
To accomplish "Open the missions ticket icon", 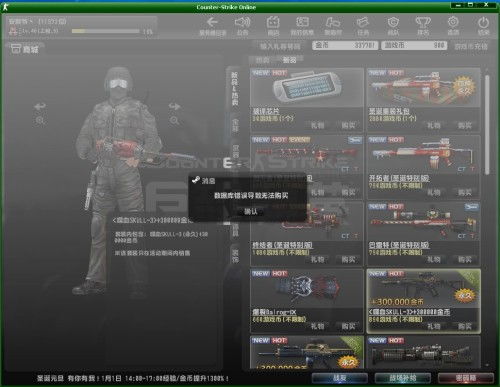I will (x=363, y=23).
